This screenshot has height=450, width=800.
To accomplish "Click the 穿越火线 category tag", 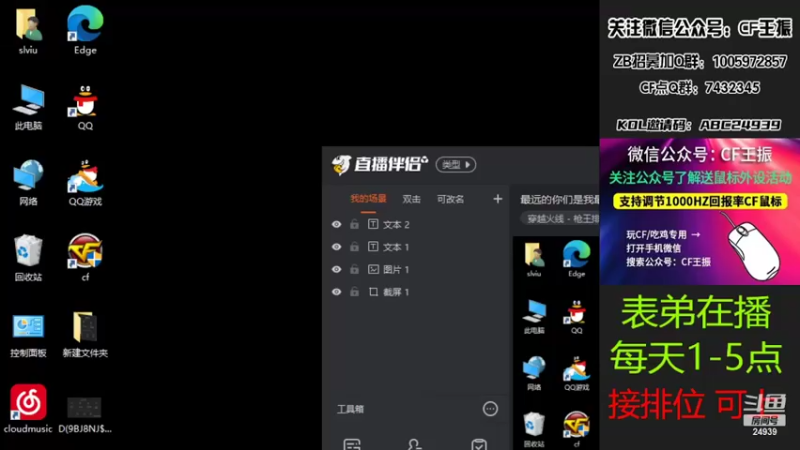I will pyautogui.click(x=561, y=219).
